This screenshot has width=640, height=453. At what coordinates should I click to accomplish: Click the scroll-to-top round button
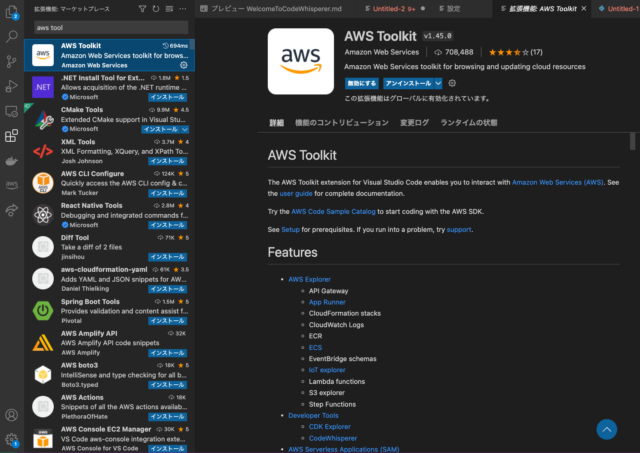[x=607, y=429]
